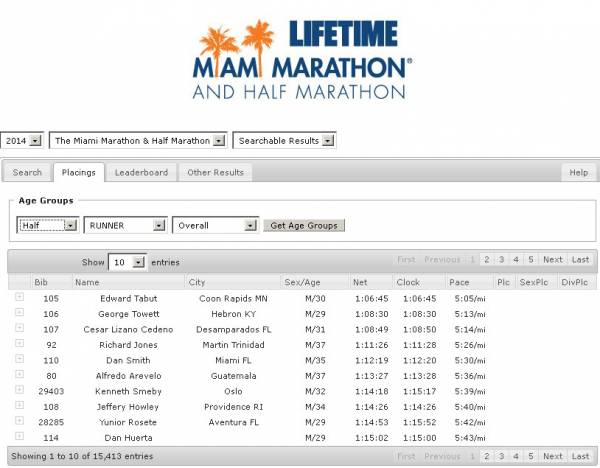The image size is (600, 468).
Task: Open the Searchable Results dropdown
Action: (x=284, y=140)
